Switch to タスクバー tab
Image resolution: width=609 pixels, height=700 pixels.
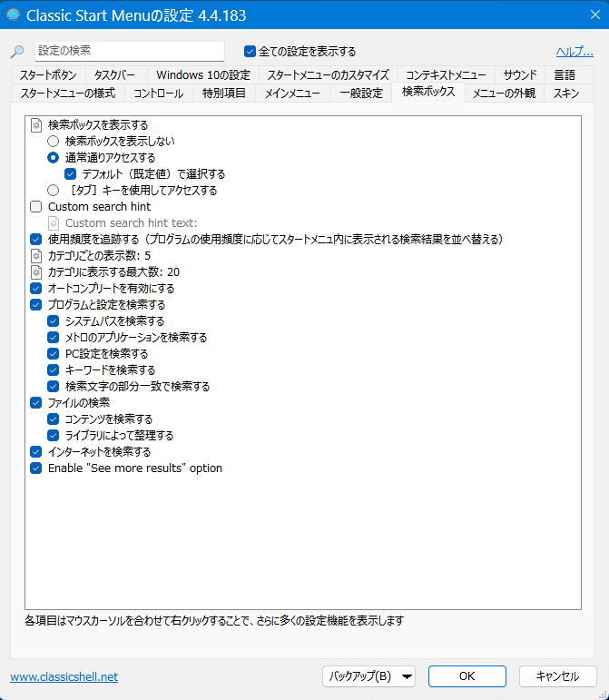point(114,75)
